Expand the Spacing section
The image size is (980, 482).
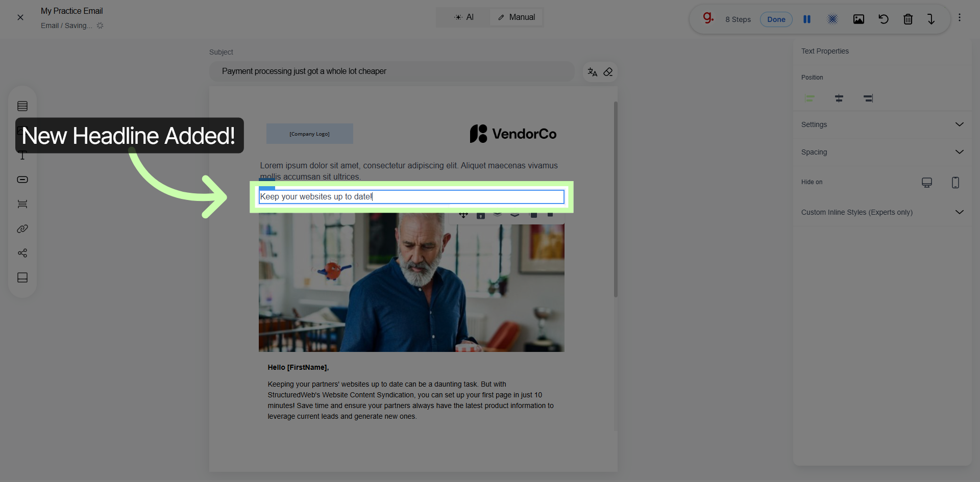click(x=883, y=152)
